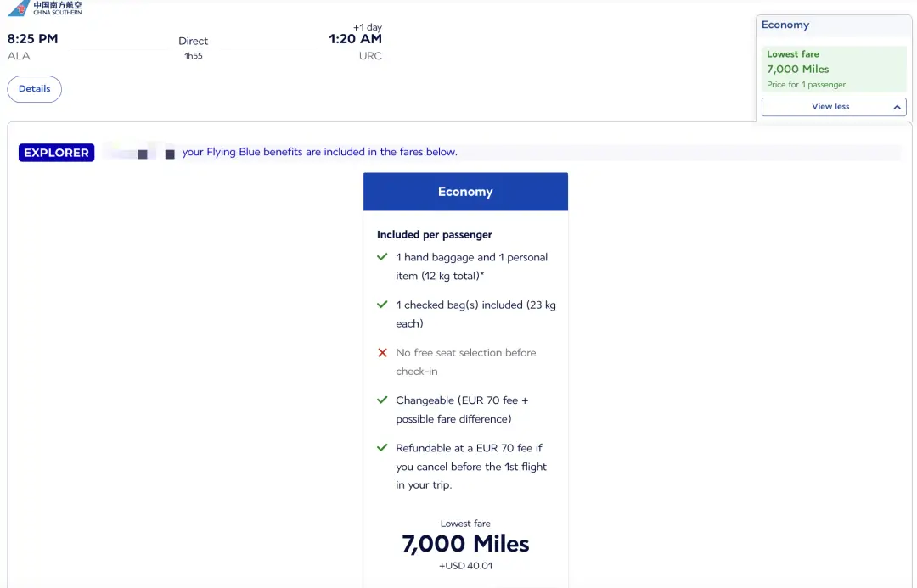Screen dimensions: 917x588
Task: Click the up chevron in View less
Action: click(897, 107)
